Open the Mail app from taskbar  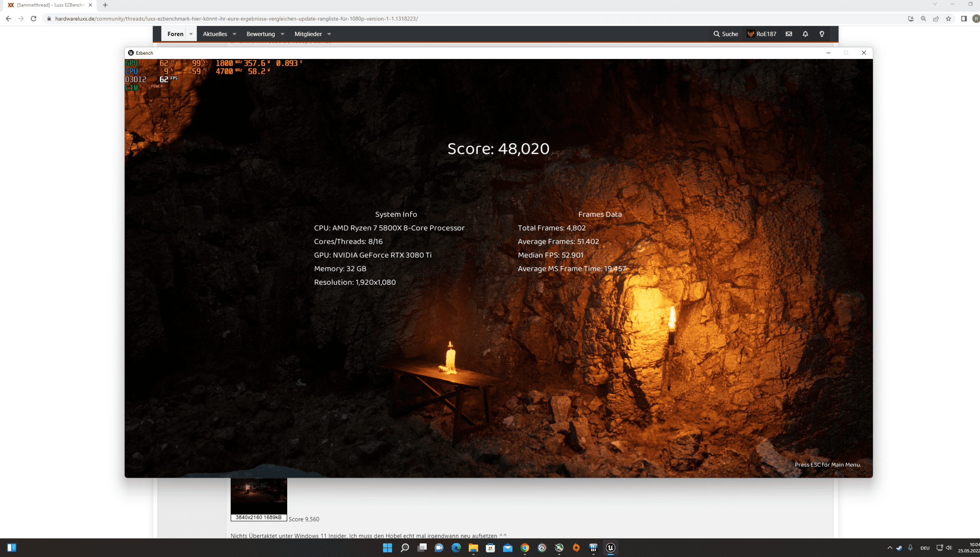pos(508,548)
